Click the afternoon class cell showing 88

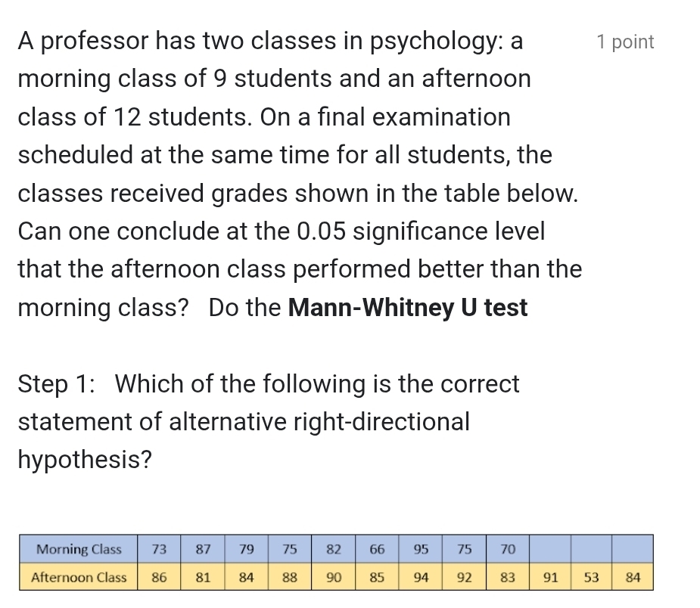pyautogui.click(x=290, y=577)
